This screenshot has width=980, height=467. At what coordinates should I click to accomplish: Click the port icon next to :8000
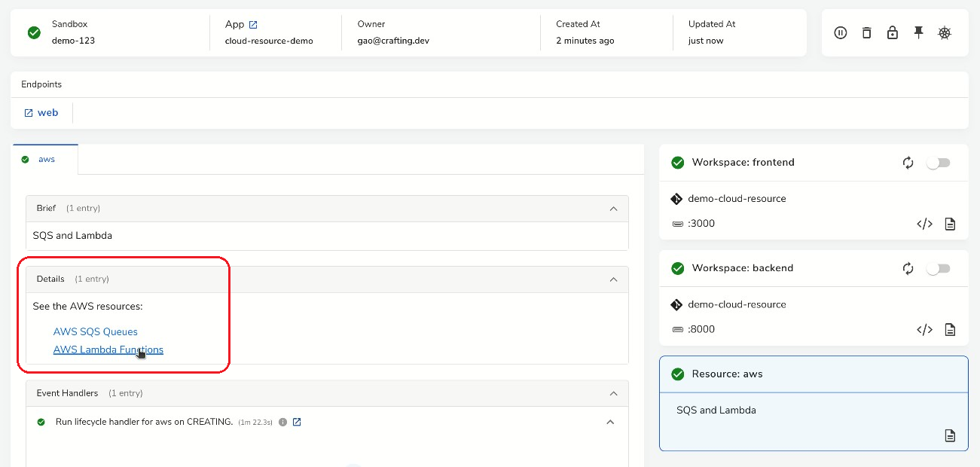tap(678, 329)
